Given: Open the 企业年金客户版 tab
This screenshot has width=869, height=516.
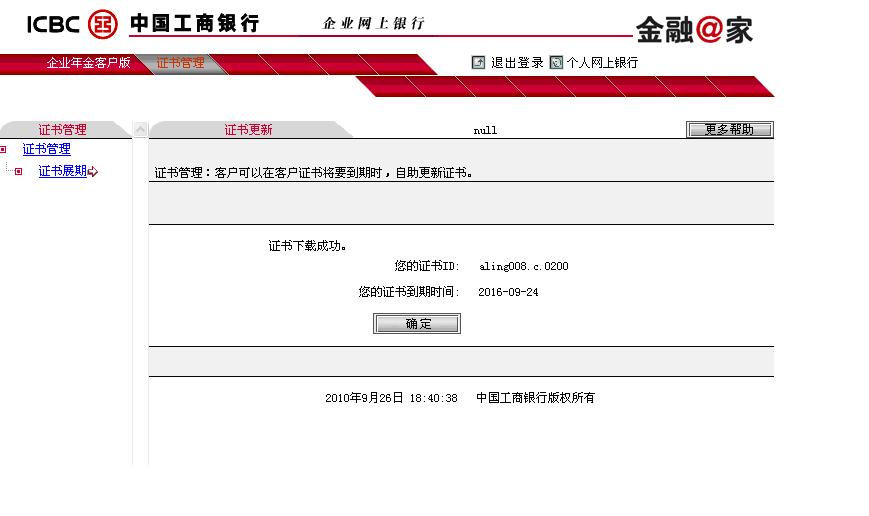Looking at the screenshot, I should [88, 63].
